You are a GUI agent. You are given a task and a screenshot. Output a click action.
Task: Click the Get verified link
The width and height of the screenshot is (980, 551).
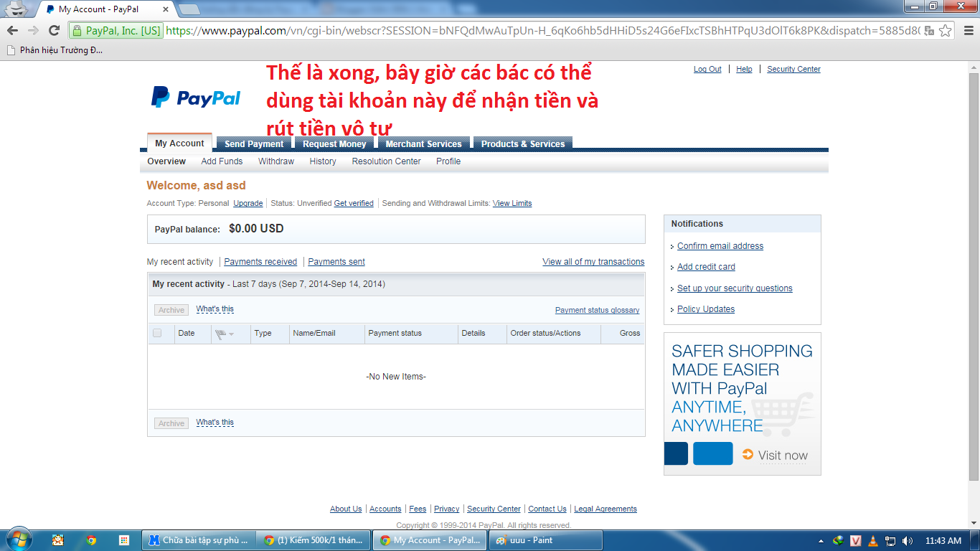click(354, 203)
